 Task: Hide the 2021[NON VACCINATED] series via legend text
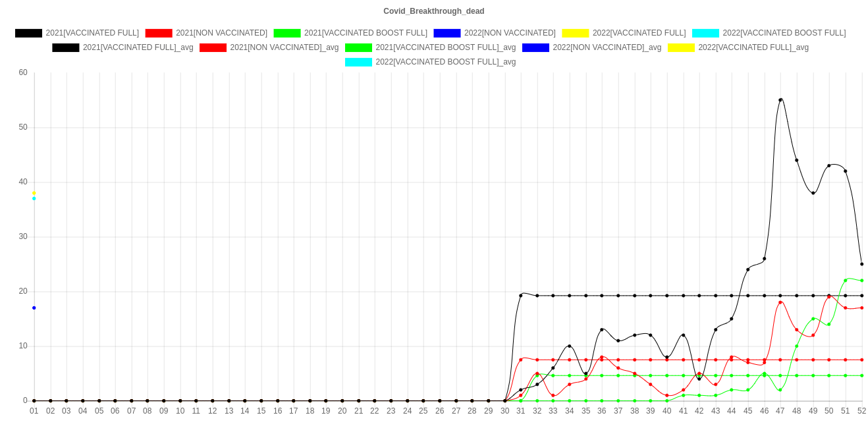pos(221,33)
